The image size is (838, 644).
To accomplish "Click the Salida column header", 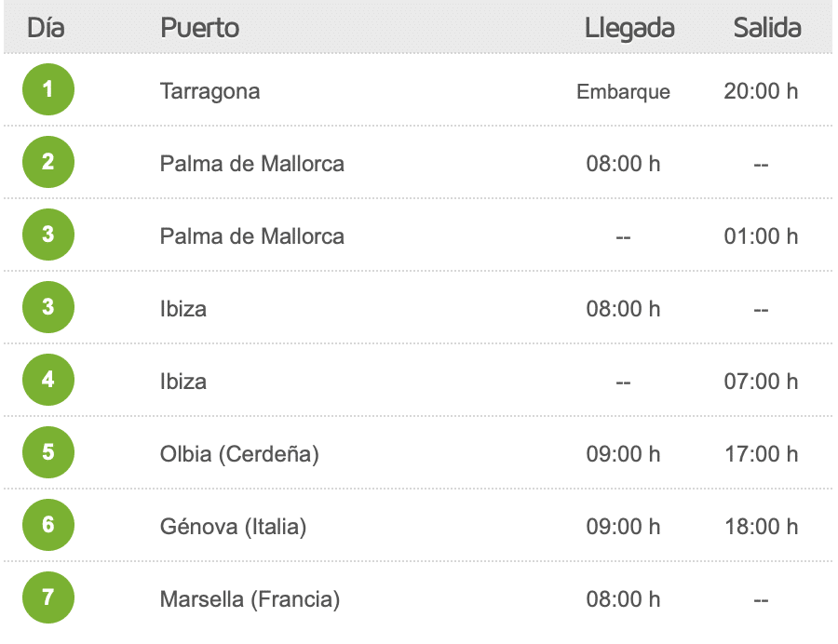I will point(767,28).
